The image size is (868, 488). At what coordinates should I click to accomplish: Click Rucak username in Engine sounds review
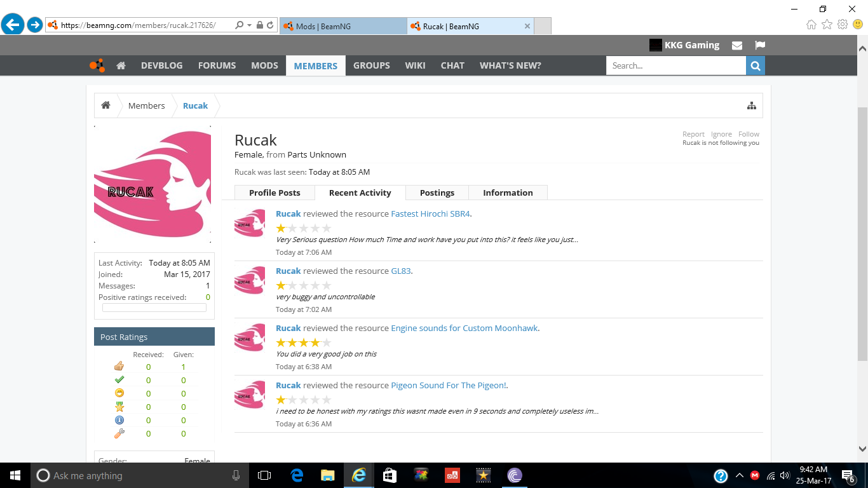tap(288, 328)
